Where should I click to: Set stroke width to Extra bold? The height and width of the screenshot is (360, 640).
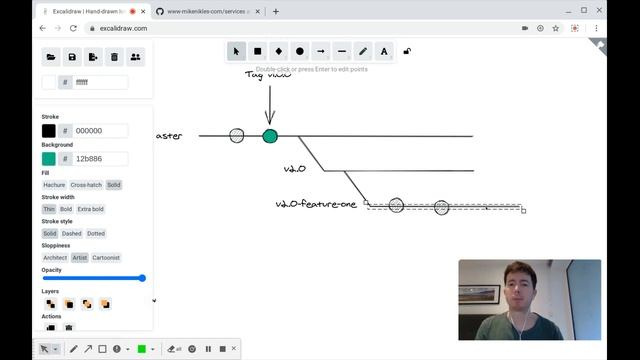click(91, 209)
